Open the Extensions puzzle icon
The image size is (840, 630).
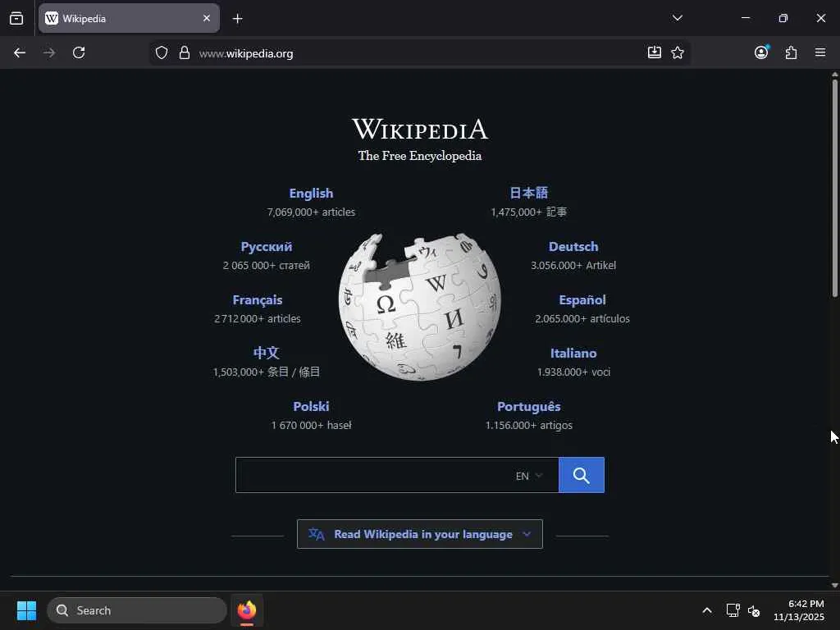pos(792,52)
